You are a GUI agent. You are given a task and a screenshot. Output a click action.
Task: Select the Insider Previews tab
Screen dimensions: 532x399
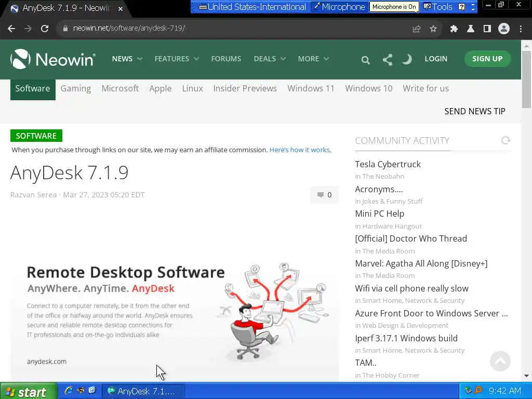pos(245,88)
